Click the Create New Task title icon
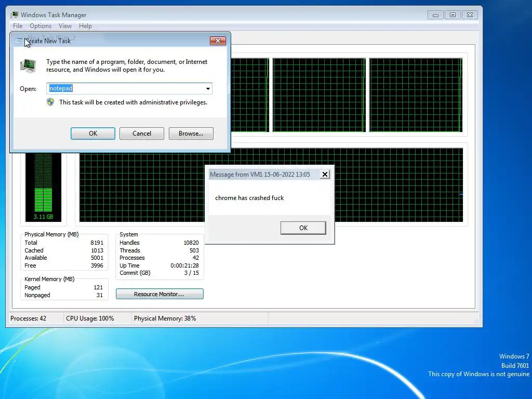 tap(19, 41)
